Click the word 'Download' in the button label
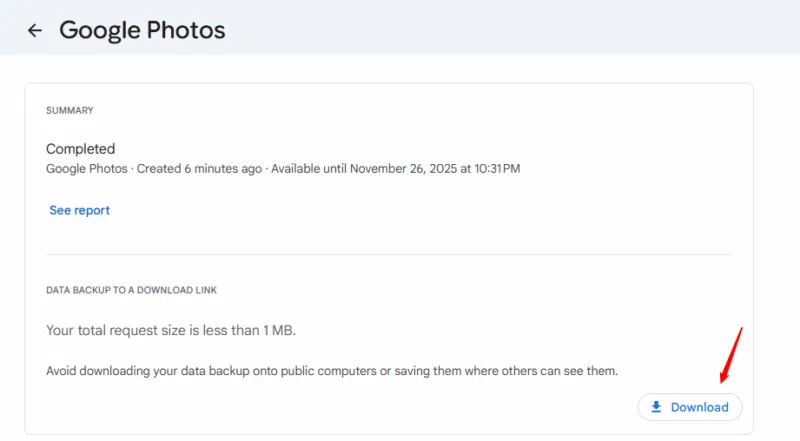Screen dimensions: 800x441 point(699,407)
